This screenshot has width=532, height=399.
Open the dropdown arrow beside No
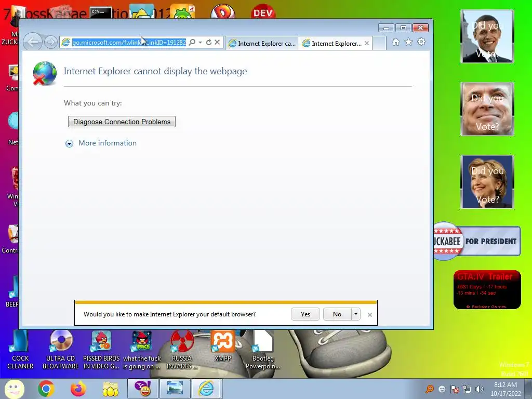[355, 314]
